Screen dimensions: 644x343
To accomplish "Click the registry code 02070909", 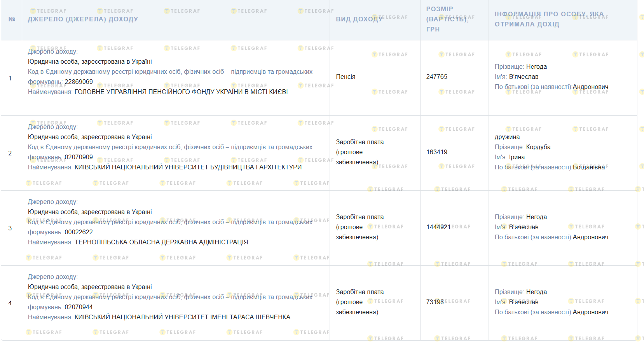I will (79, 157).
